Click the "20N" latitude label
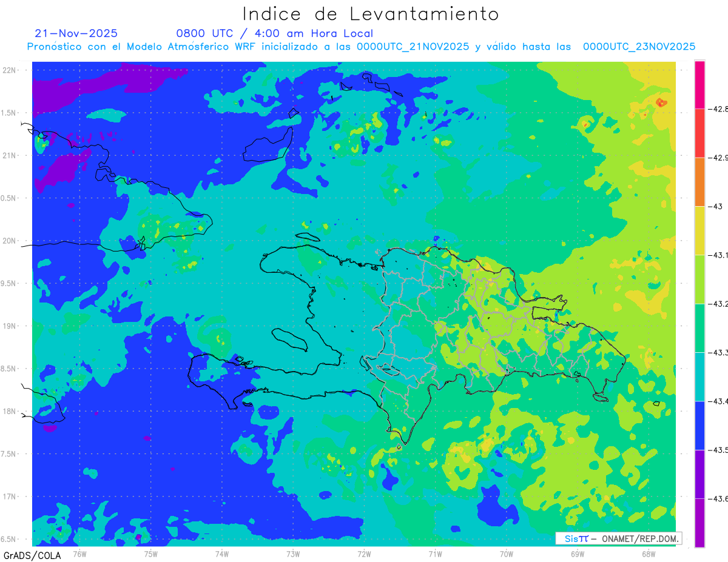728x562 pixels. tap(10, 241)
